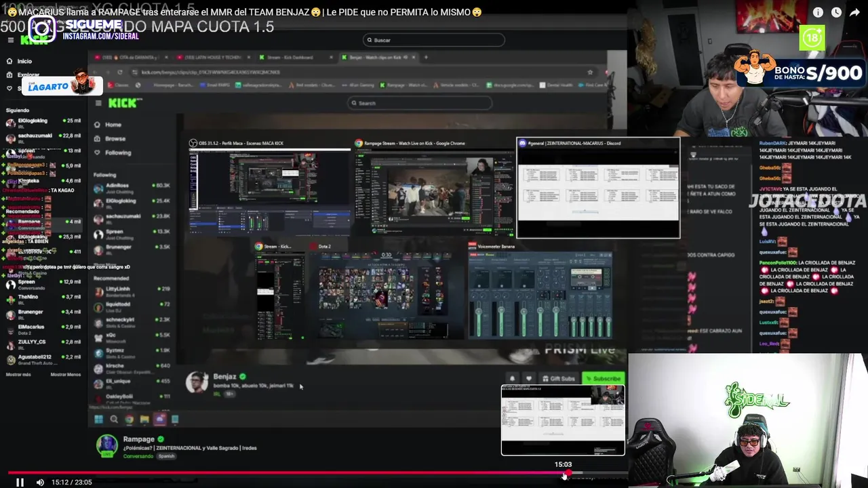The height and width of the screenshot is (488, 868).
Task: Open the video info icon
Action: coord(818,12)
